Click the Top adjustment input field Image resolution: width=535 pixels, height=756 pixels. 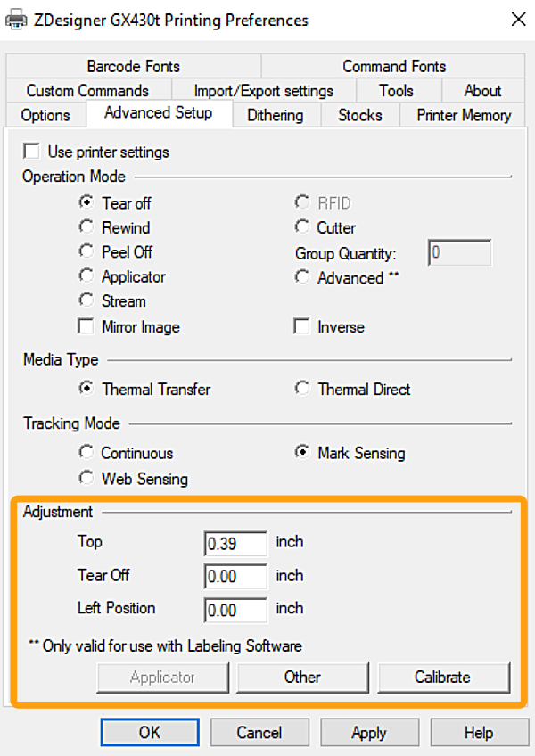point(235,544)
